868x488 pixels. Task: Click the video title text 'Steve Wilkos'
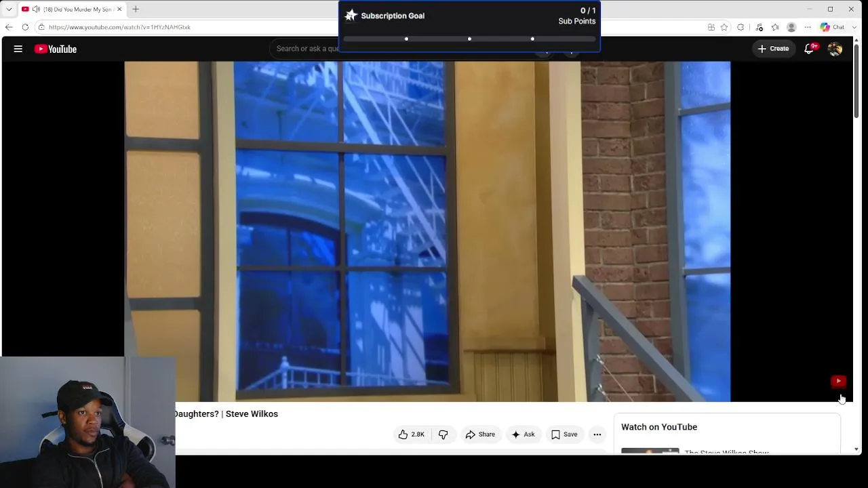click(x=252, y=414)
